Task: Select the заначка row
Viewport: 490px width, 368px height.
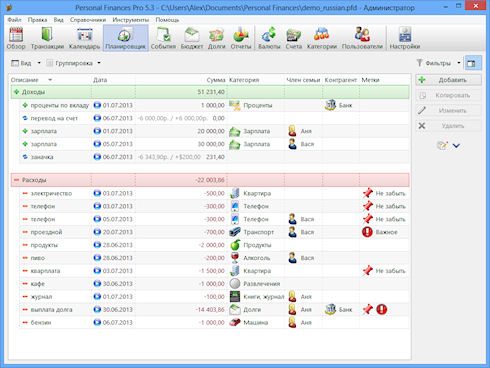Action: click(x=214, y=157)
